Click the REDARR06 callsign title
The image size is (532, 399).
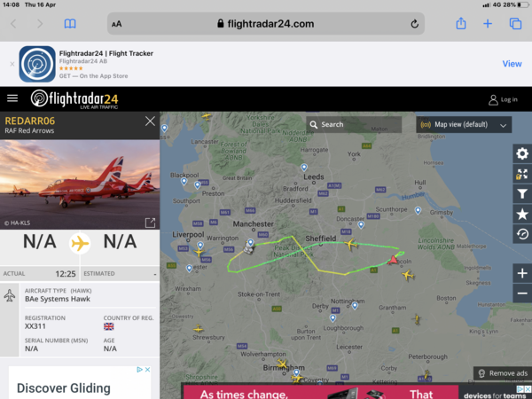click(30, 121)
